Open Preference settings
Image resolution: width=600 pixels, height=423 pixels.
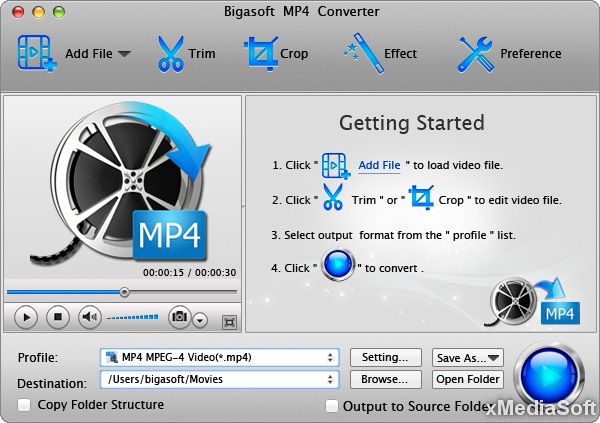pyautogui.click(x=476, y=54)
